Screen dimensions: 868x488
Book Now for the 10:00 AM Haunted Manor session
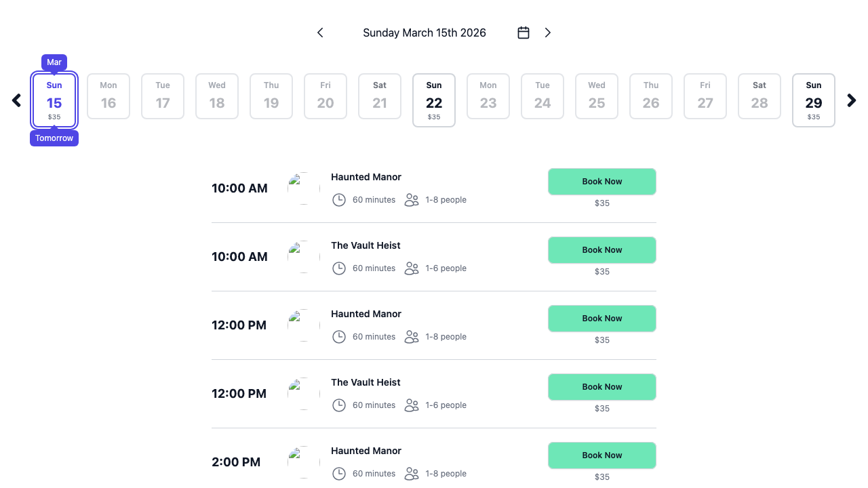click(x=601, y=182)
